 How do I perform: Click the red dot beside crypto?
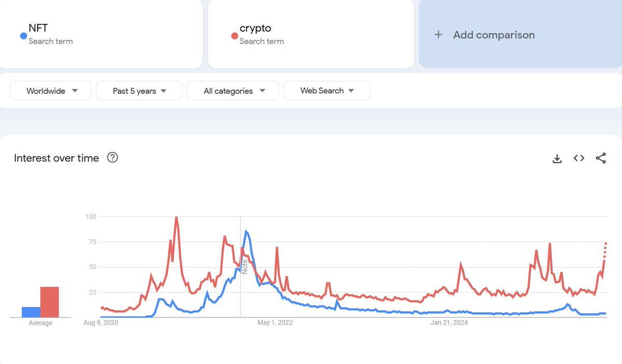[234, 36]
